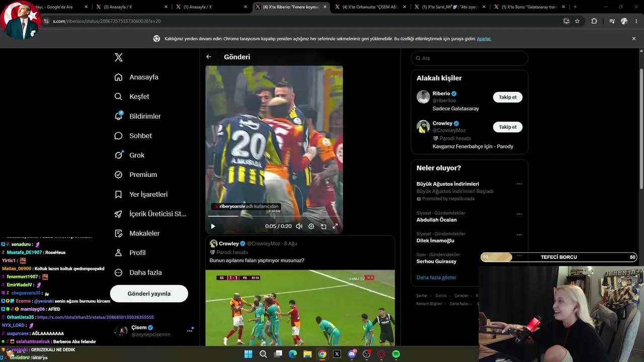Play the video in the post
644x362 pixels.
[213, 226]
